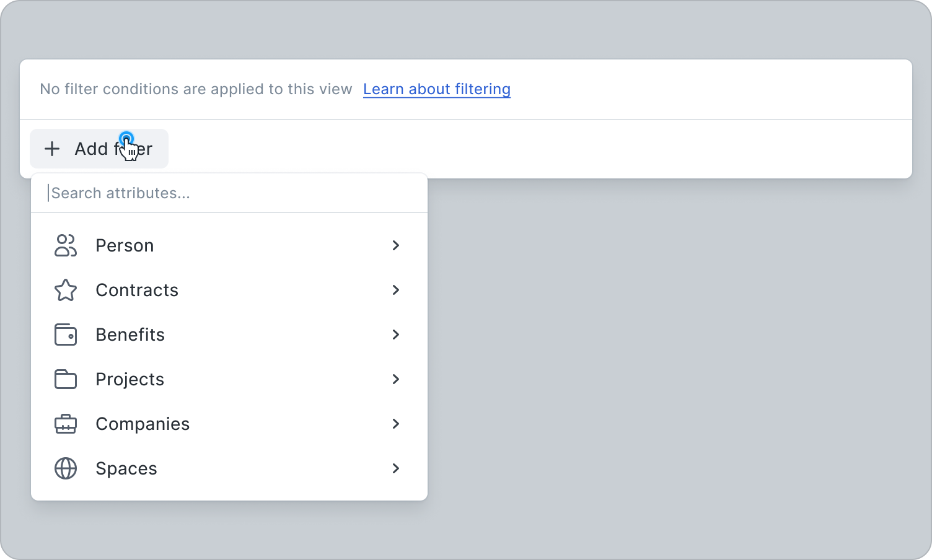Select Projects from the attribute menu
Viewport: 932px width, 560px height.
pos(130,379)
